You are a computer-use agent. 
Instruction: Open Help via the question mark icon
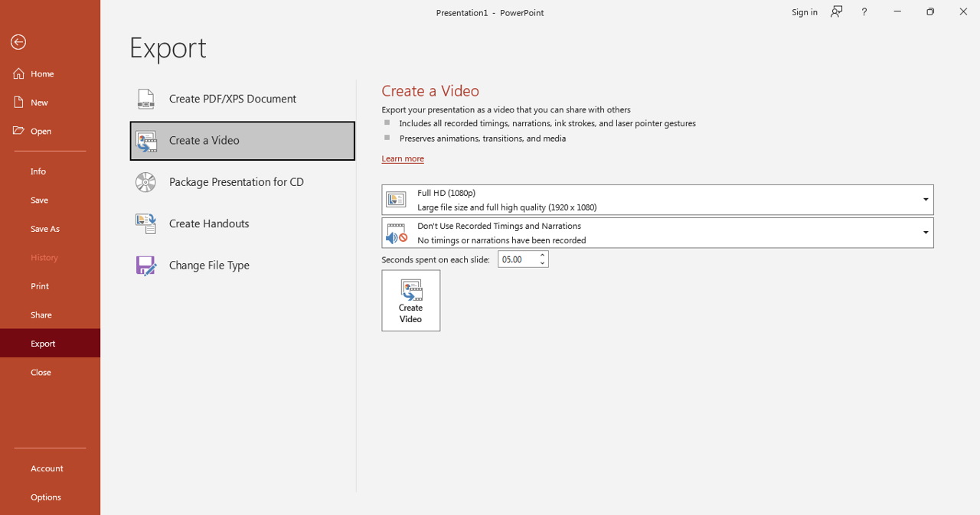[x=864, y=11]
